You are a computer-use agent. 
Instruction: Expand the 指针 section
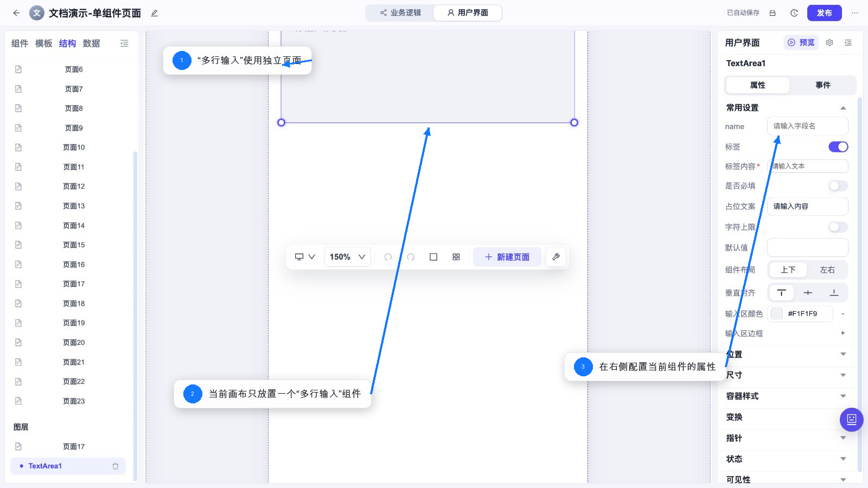tap(843, 438)
